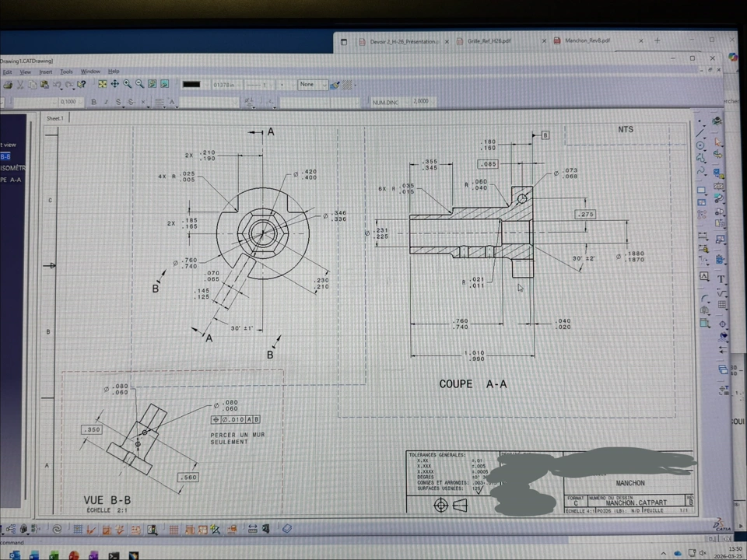Click the Circle tool in right toolbar
The image size is (747, 560).
(x=700, y=145)
